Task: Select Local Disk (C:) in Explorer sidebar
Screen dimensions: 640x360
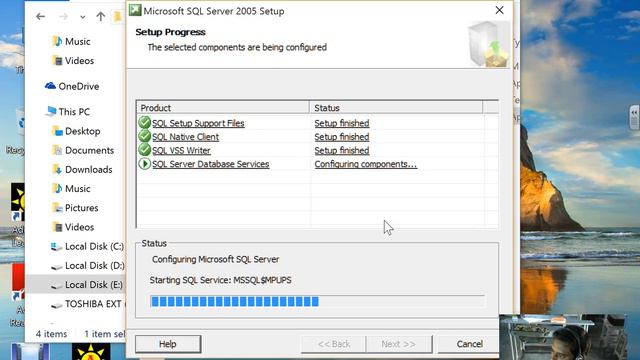Action: (94, 247)
